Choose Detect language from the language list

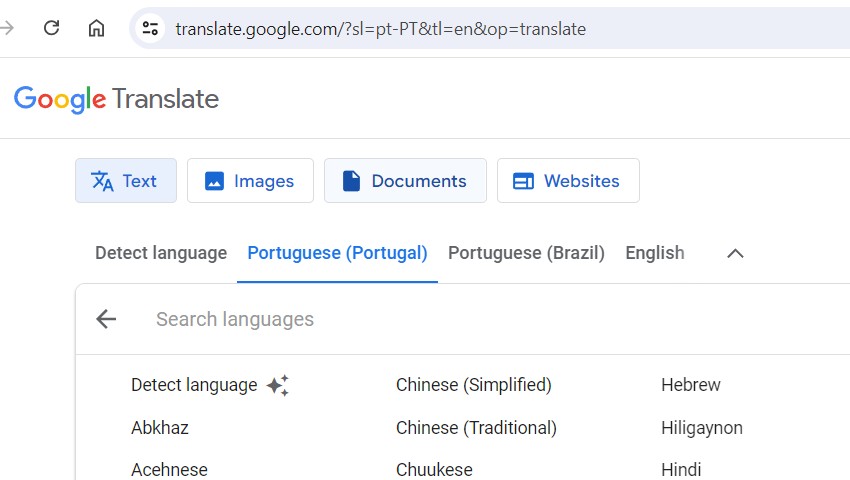point(194,385)
